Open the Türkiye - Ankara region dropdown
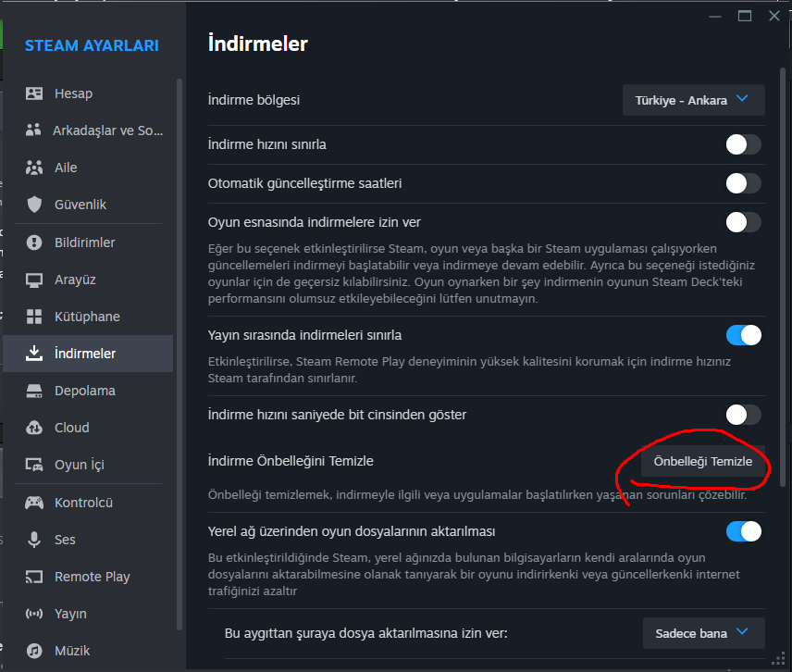Image resolution: width=792 pixels, height=672 pixels. (x=693, y=100)
